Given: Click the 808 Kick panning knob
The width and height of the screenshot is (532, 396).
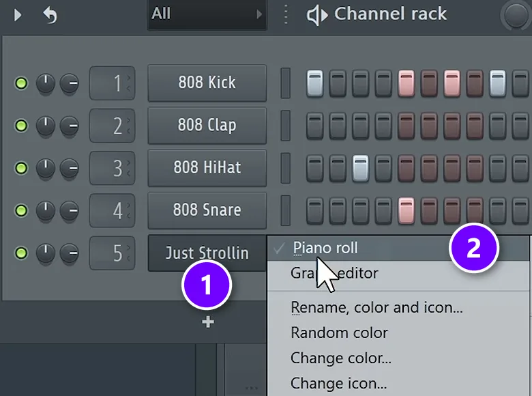Looking at the screenshot, I should [46, 83].
